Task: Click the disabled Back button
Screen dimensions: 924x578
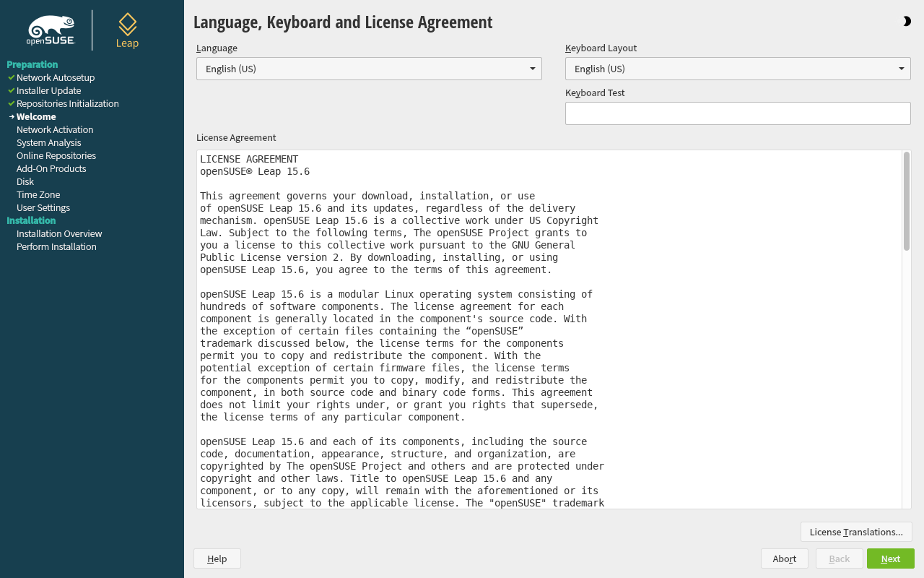Action: [x=840, y=558]
